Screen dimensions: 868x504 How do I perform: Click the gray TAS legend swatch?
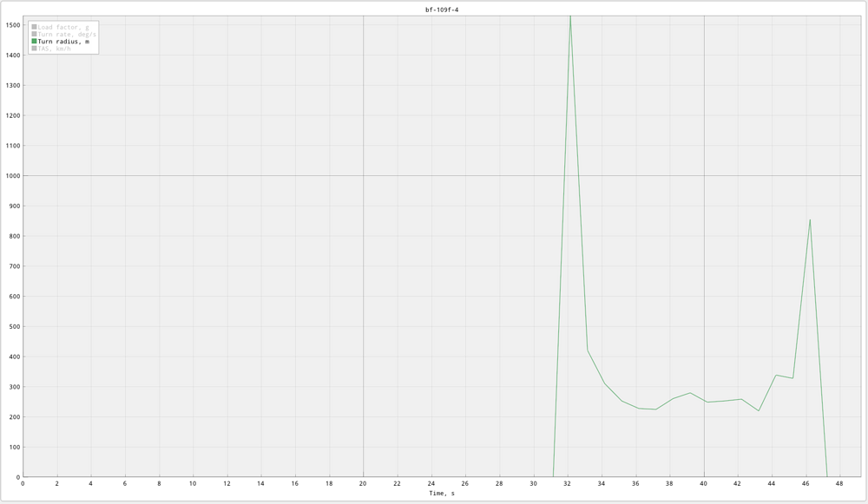tap(35, 49)
